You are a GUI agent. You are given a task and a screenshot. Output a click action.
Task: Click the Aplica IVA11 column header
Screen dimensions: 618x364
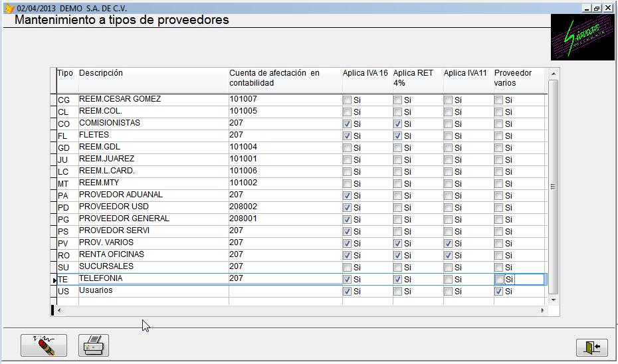(468, 80)
